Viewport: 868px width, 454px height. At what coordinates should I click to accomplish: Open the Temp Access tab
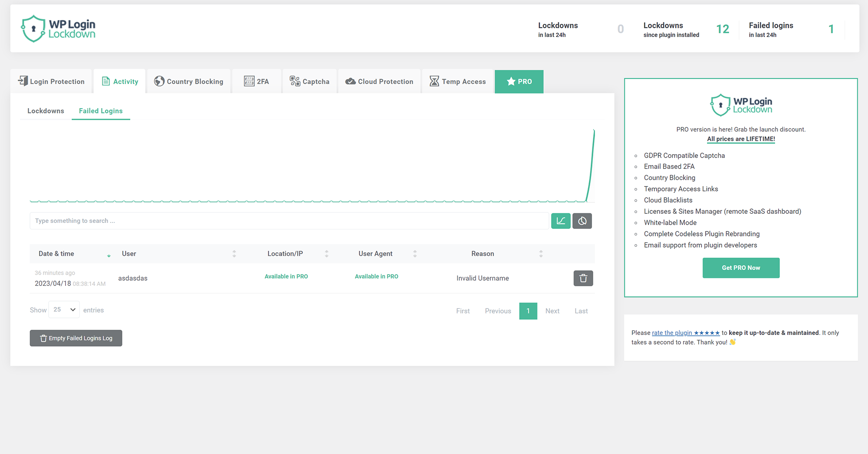click(458, 81)
